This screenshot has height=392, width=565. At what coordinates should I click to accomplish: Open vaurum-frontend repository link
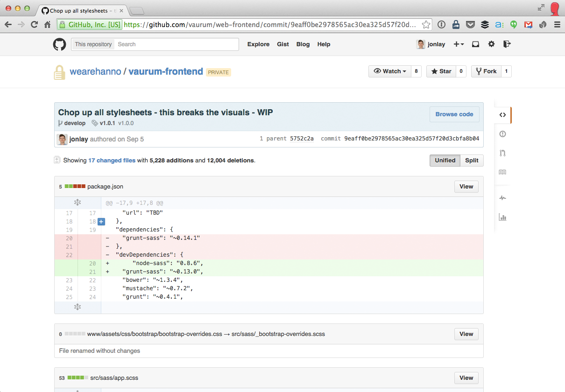coord(166,72)
